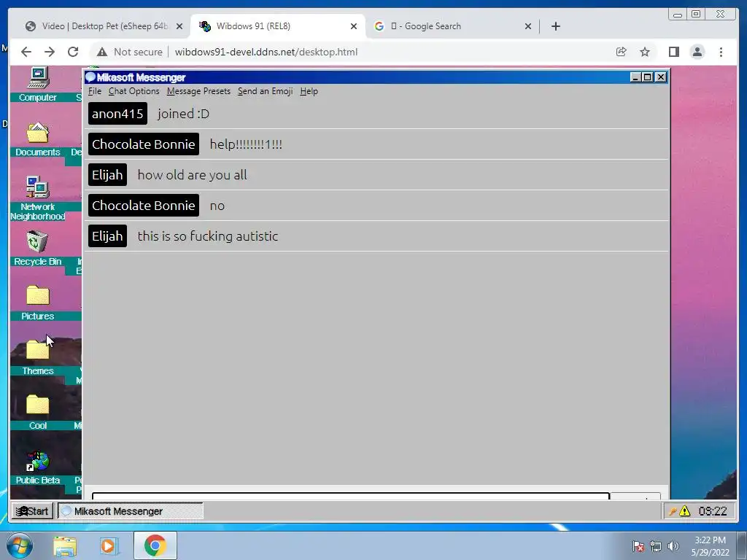747x560 pixels.
Task: Open Action Center flag tray icon
Action: [x=638, y=546]
